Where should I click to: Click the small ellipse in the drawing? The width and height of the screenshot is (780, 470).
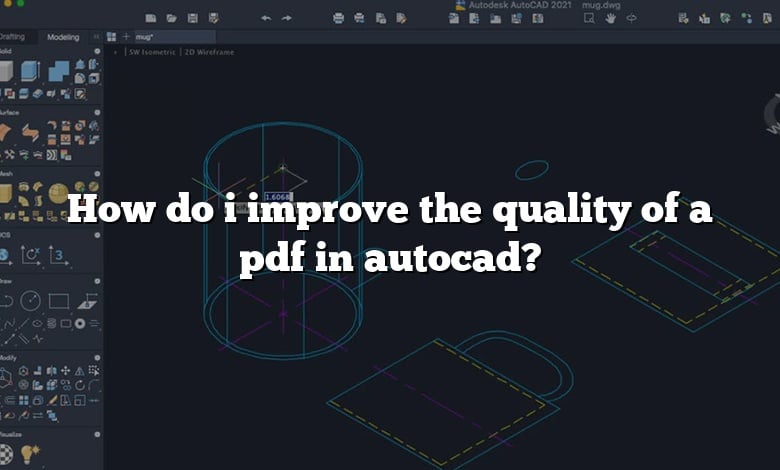(532, 170)
